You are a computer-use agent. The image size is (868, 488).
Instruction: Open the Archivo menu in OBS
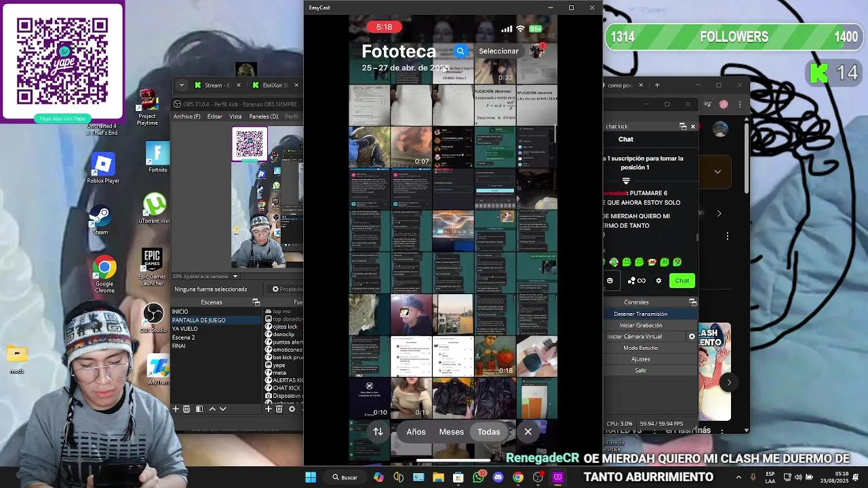186,117
